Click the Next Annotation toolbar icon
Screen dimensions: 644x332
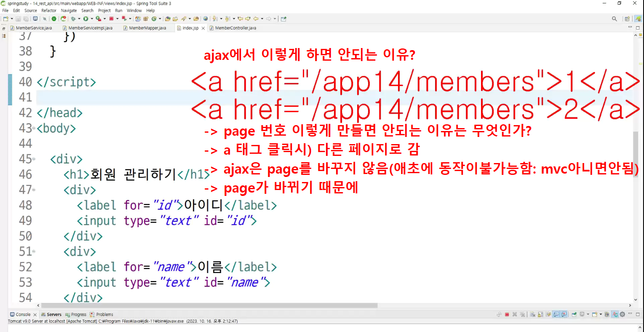pyautogui.click(x=215, y=19)
